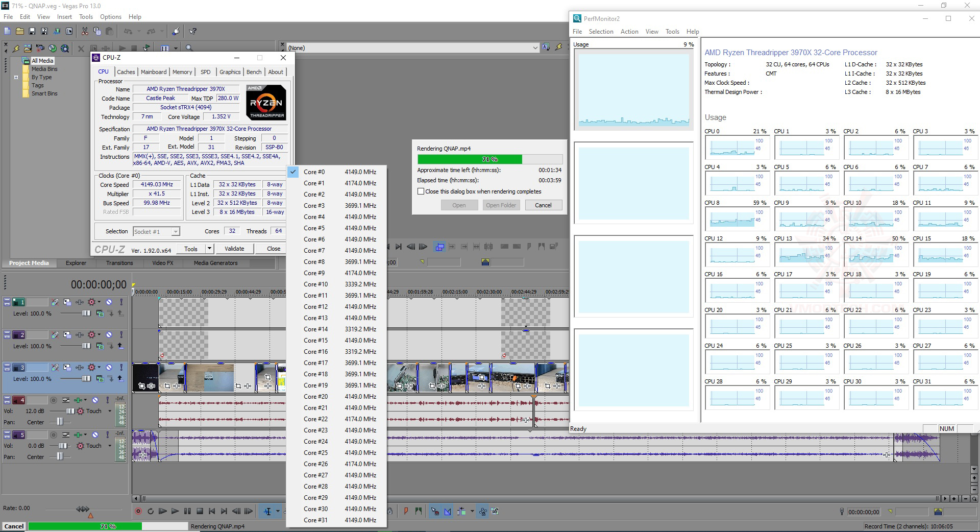Mute video track 1
The height and width of the screenshot is (532, 980).
109,302
